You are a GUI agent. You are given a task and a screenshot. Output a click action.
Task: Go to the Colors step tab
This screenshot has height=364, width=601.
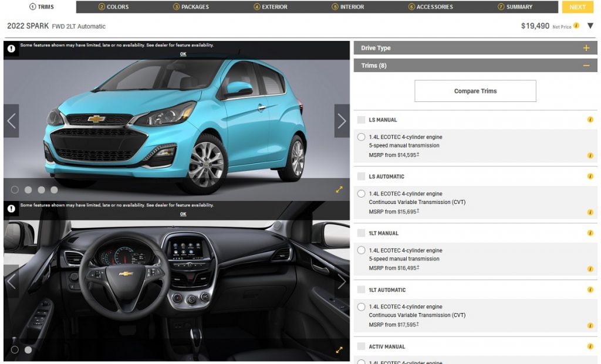(113, 7)
